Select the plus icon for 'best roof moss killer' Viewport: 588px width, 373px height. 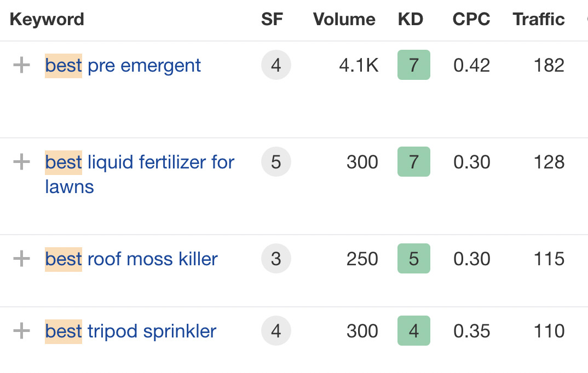(x=21, y=258)
